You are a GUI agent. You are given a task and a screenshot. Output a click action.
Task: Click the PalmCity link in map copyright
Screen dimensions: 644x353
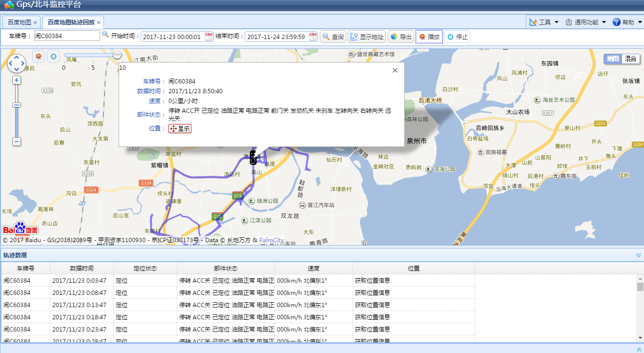271,240
